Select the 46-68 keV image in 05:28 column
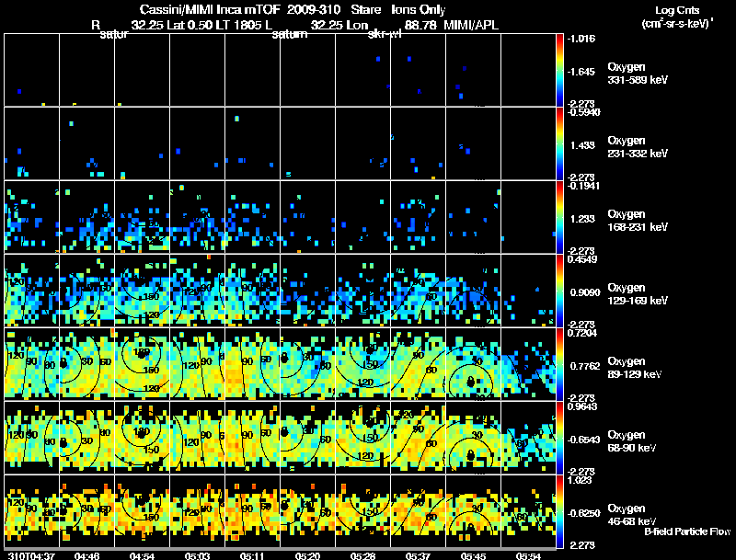Image resolution: width=736 pixels, height=560 pixels. 362,511
